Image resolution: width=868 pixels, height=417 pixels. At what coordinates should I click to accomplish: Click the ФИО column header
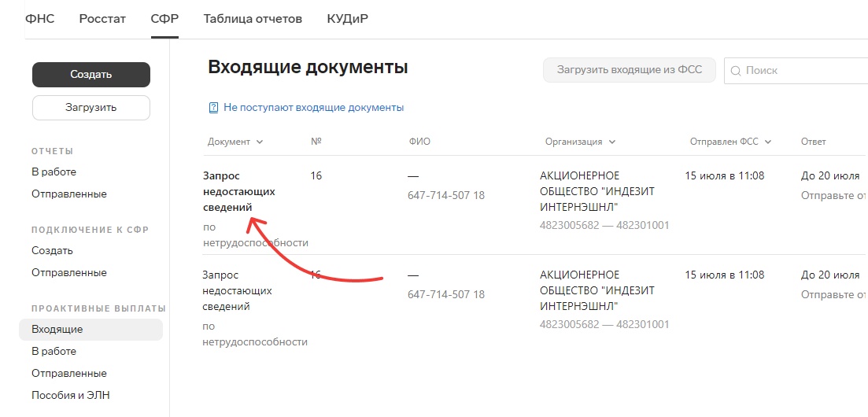tap(419, 142)
